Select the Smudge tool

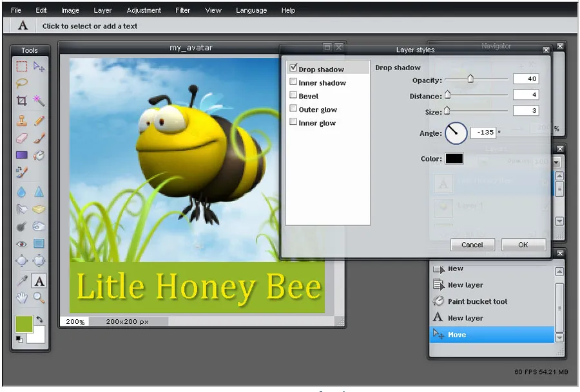click(22, 209)
